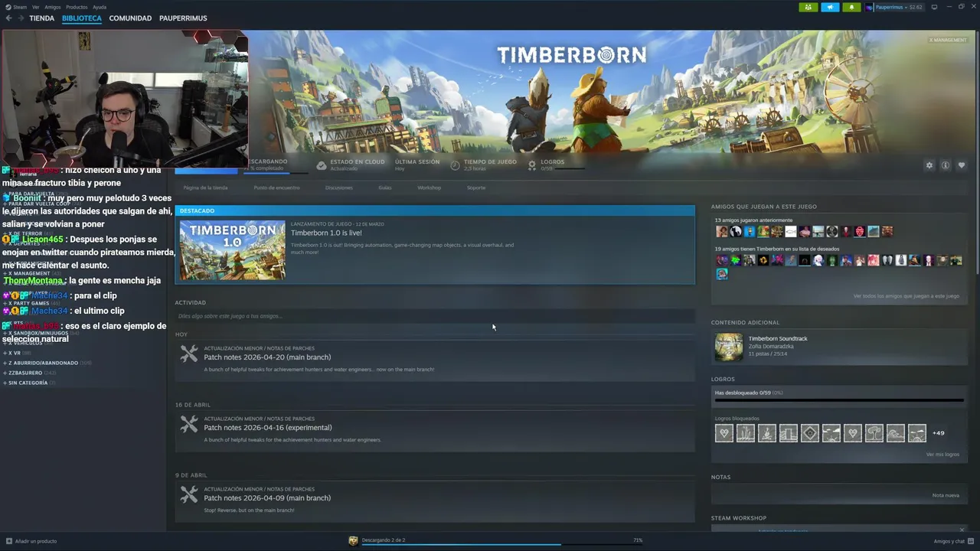Open Patch notes 2026-04-20 (main branch)
This screenshot has width=980, height=551.
click(x=267, y=357)
